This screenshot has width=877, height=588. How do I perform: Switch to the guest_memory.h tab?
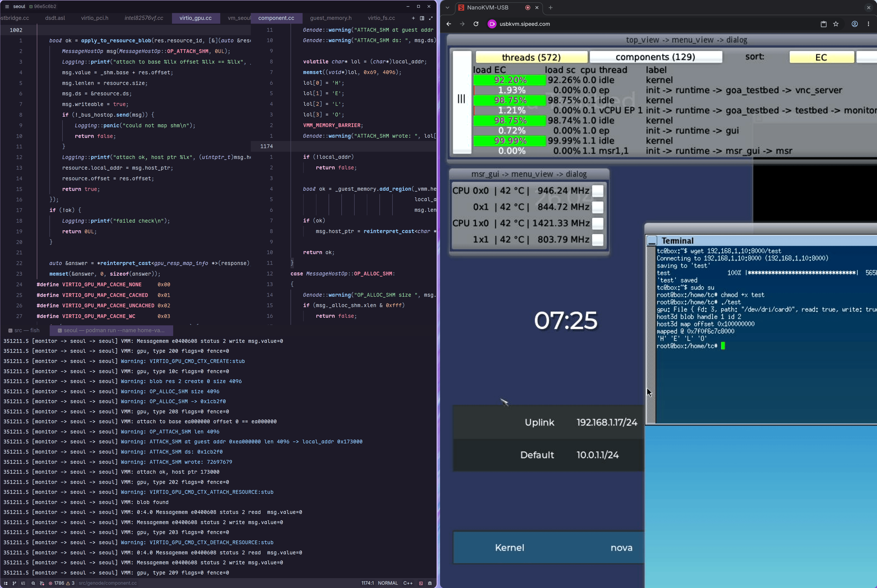pyautogui.click(x=331, y=18)
